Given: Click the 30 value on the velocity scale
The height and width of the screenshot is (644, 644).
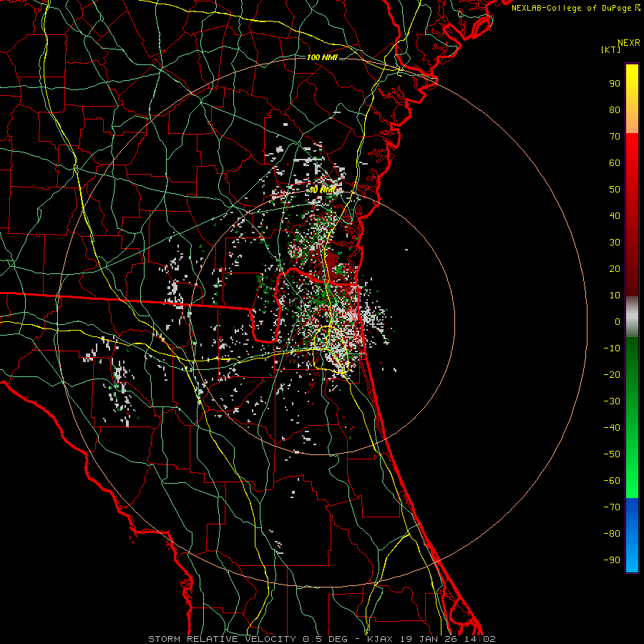Looking at the screenshot, I should [x=615, y=243].
